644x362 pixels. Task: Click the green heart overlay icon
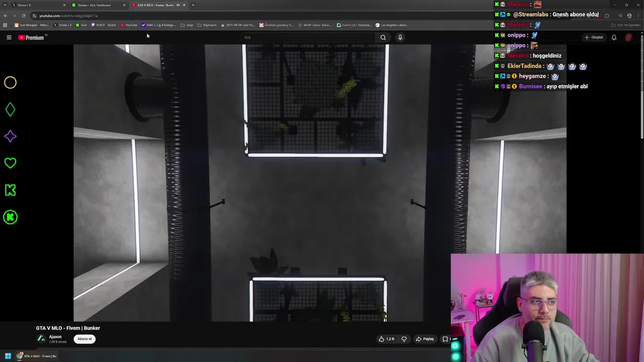click(10, 163)
